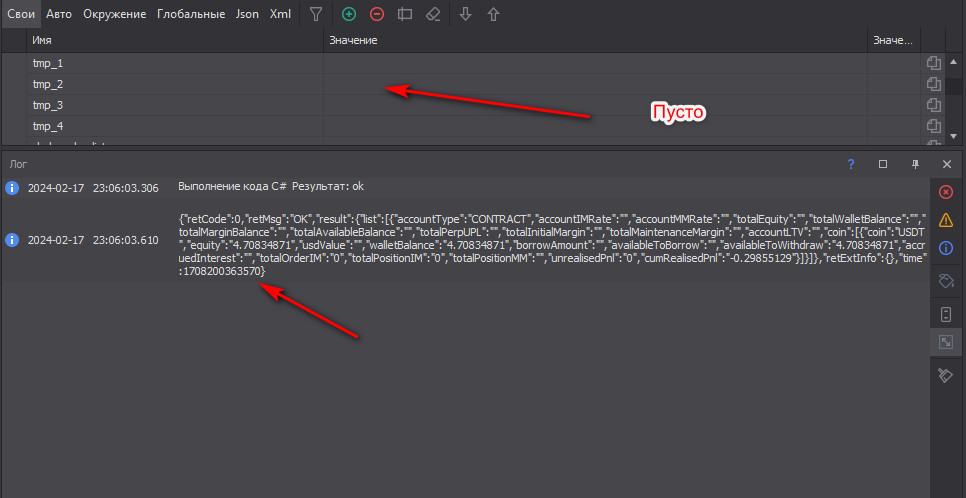Click the info icon of the 23:06:03.306 entry
Image resolution: width=966 pixels, height=498 pixels.
11,188
